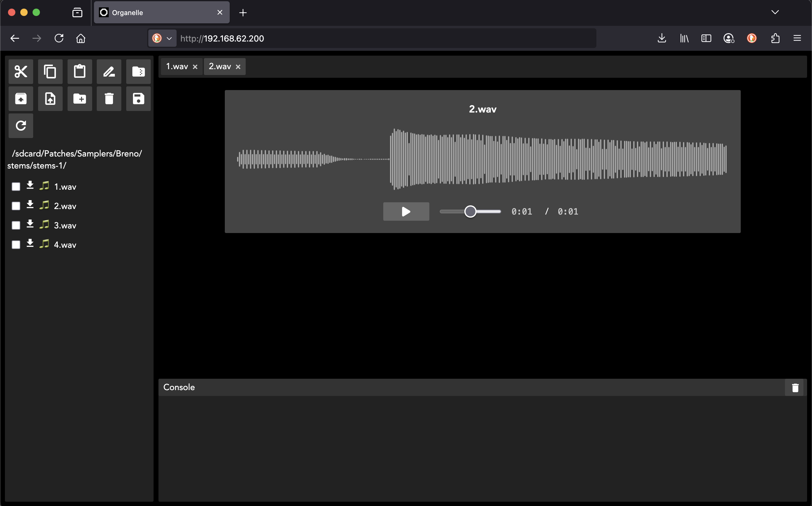812x506 pixels.
Task: Open a new browser tab
Action: [243, 12]
